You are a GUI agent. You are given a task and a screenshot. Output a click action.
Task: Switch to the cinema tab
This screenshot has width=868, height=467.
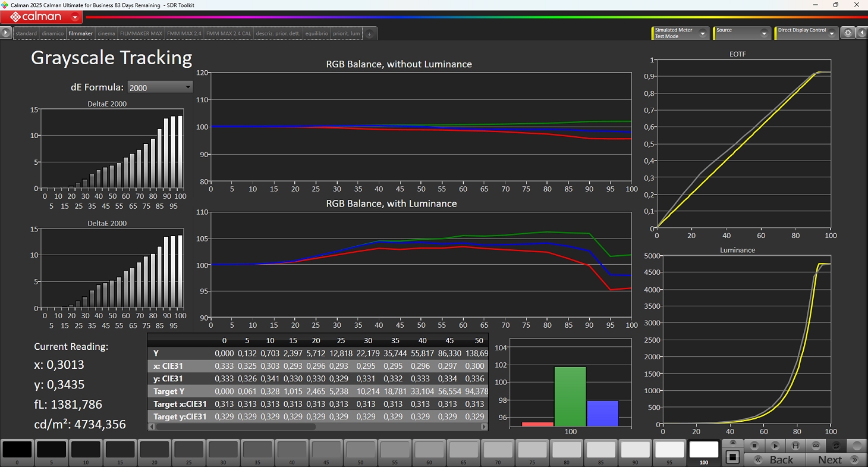(106, 34)
